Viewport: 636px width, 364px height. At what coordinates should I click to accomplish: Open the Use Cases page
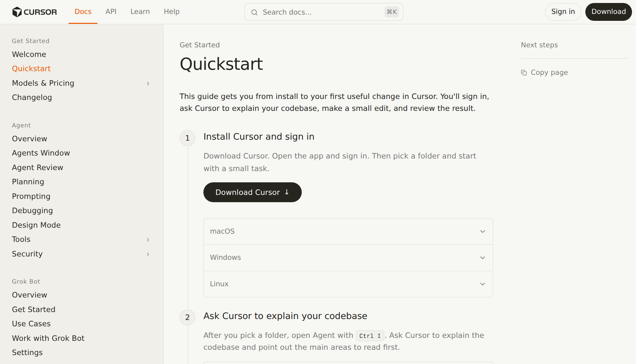[31, 324]
